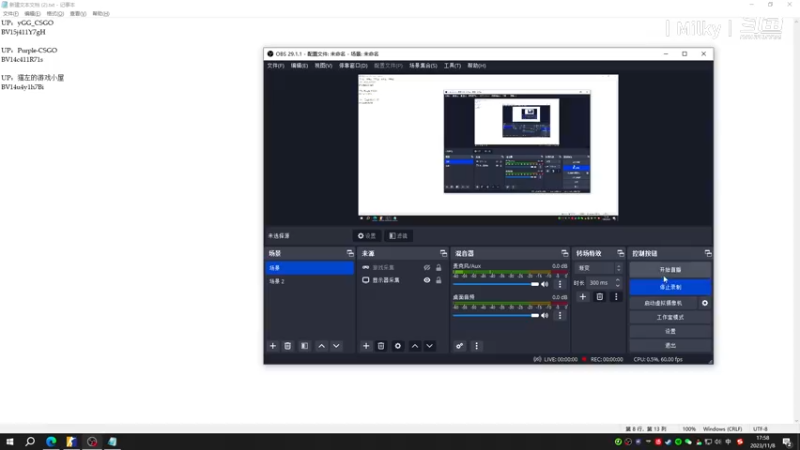Toggle lock on game capture source
Viewport: 800px width, 450px height.
point(438,267)
